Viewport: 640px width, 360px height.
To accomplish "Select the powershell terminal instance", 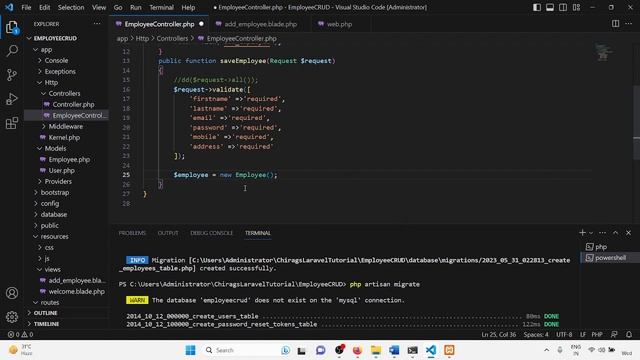I will pos(610,258).
